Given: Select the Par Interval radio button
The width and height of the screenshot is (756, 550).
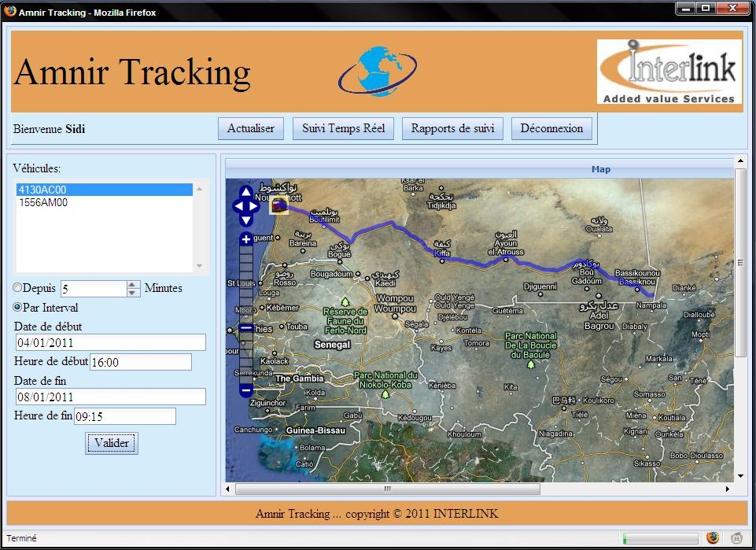Looking at the screenshot, I should (17, 308).
